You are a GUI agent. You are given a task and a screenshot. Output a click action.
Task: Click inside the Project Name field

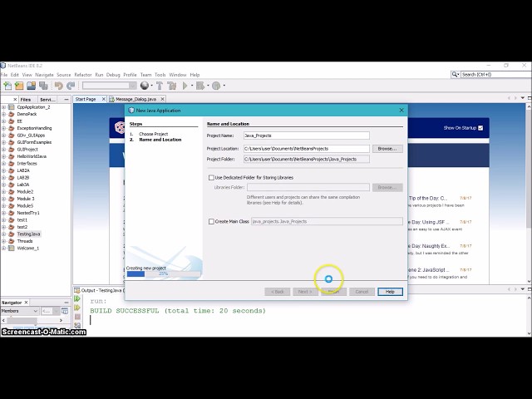[307, 135]
